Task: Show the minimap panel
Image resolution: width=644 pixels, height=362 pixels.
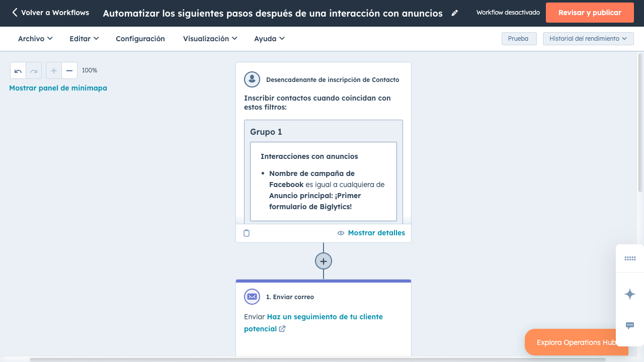Action: pyautogui.click(x=58, y=88)
